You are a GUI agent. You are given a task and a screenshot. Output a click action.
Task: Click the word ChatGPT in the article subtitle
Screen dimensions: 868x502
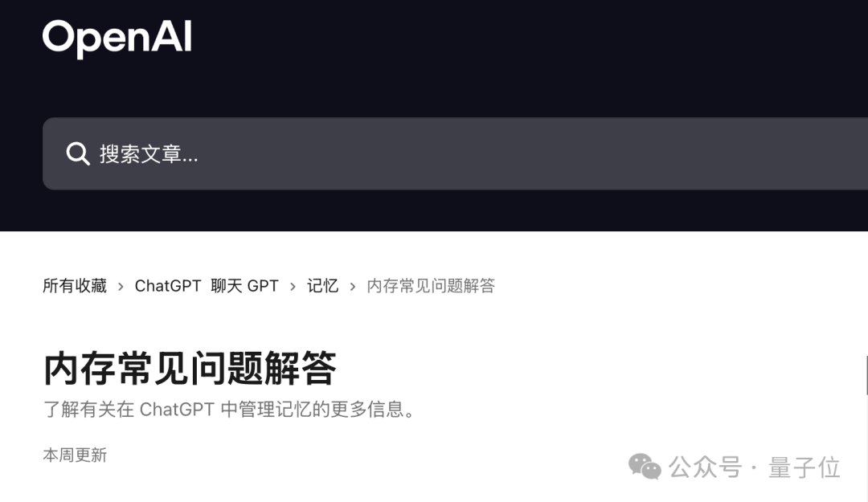coord(177,410)
